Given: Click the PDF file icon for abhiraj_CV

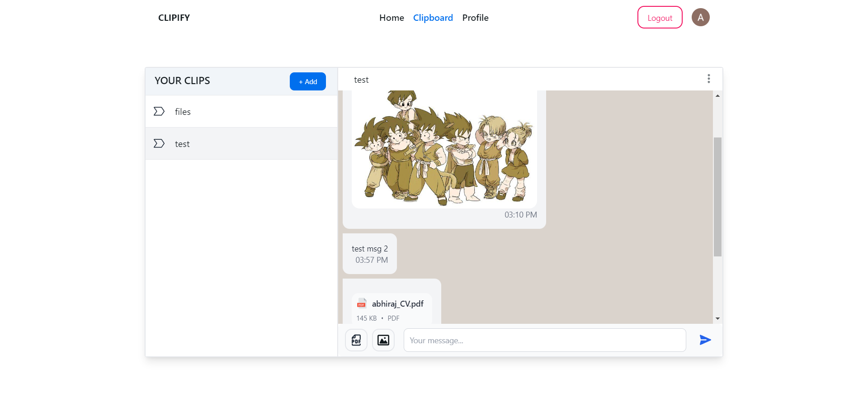Looking at the screenshot, I should pyautogui.click(x=362, y=303).
